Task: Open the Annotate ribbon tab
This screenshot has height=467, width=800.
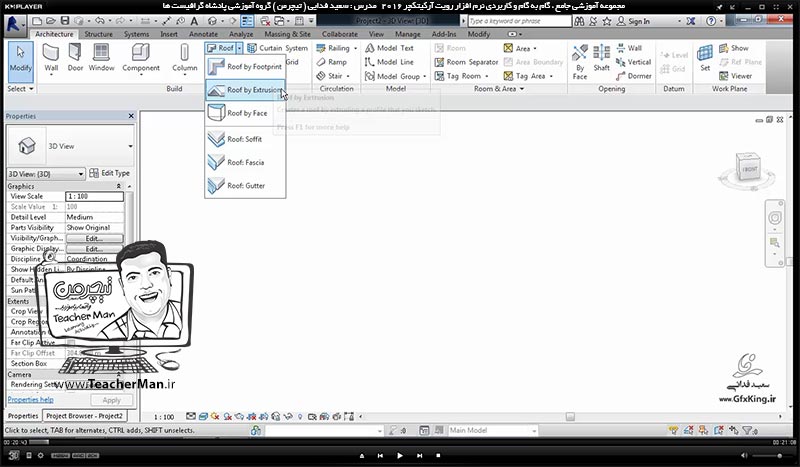Action: coord(203,34)
